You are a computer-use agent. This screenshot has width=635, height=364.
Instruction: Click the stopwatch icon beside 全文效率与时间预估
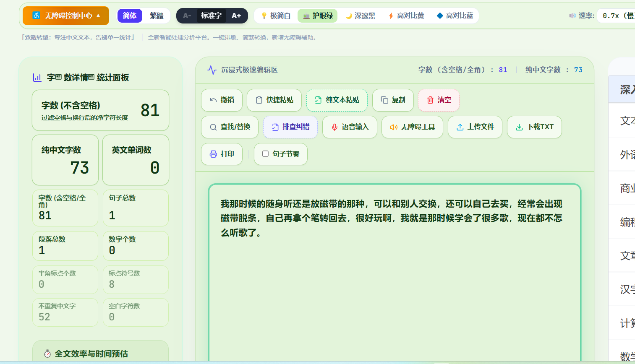tap(47, 354)
